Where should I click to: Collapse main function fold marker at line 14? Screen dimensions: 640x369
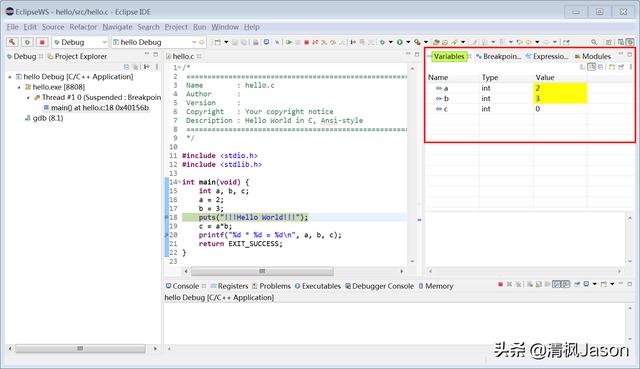click(180, 182)
